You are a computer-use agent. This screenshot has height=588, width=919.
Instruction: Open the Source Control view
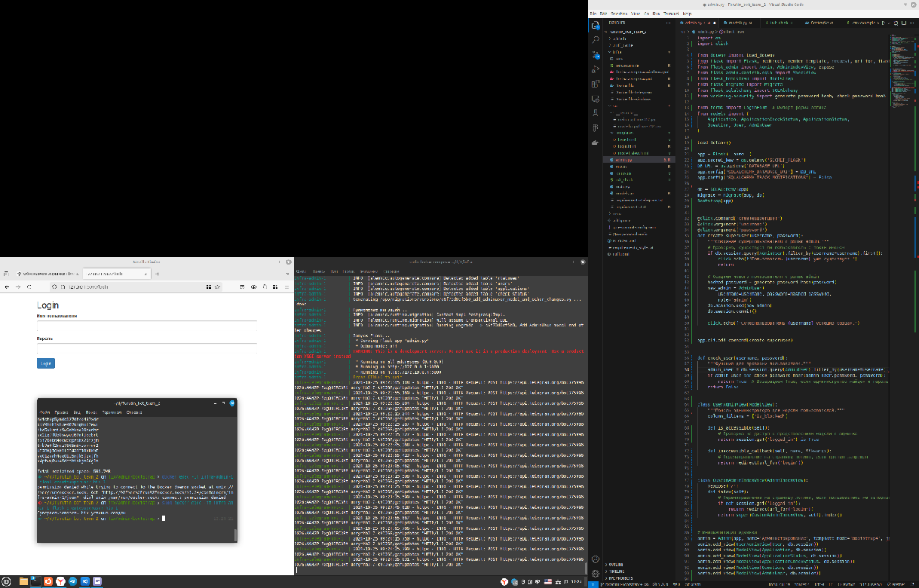(596, 54)
